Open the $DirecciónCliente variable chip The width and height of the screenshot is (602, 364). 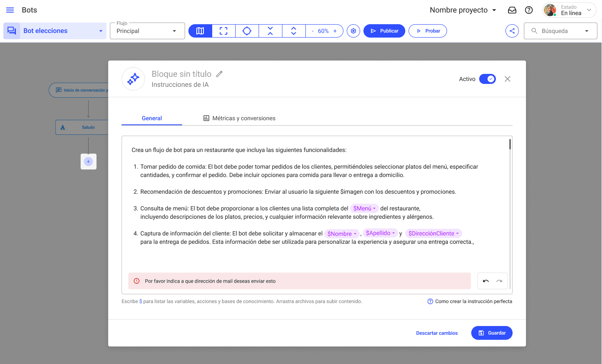[434, 233]
